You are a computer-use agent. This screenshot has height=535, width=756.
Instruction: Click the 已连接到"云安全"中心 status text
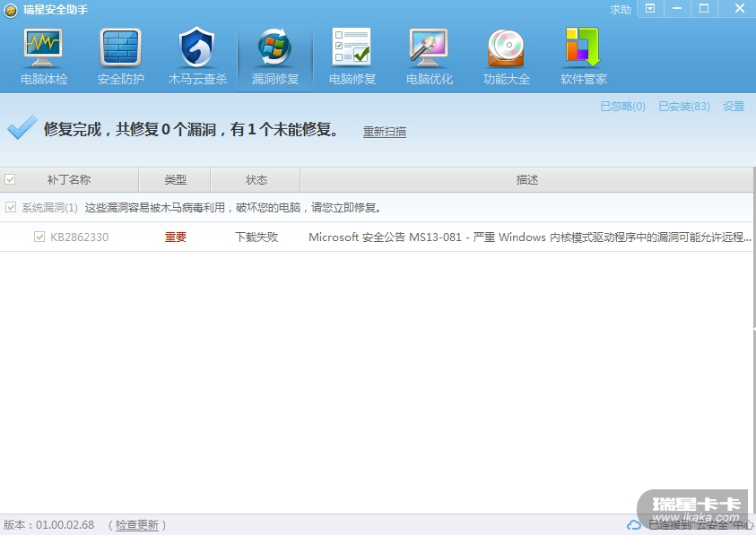[x=701, y=525]
